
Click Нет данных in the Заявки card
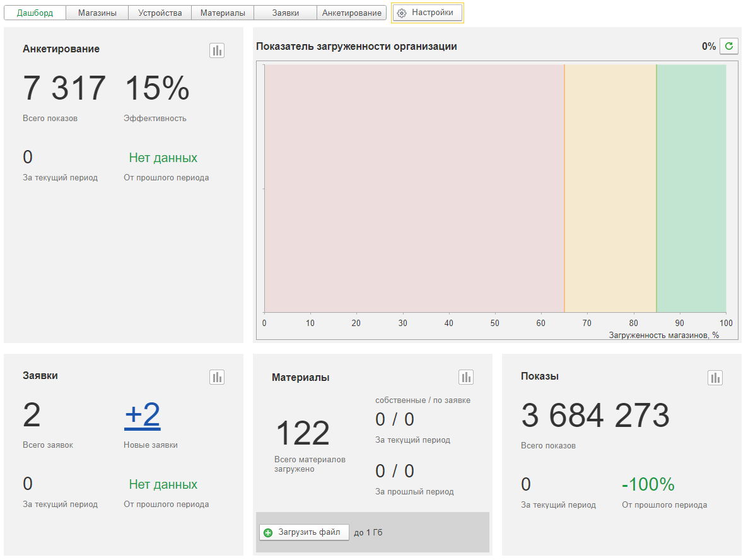(x=163, y=484)
